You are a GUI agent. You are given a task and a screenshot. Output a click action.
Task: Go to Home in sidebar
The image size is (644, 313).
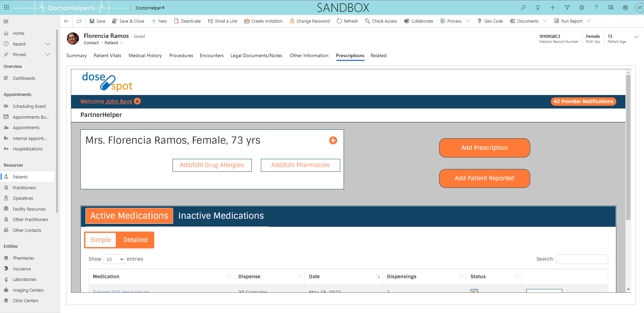18,33
